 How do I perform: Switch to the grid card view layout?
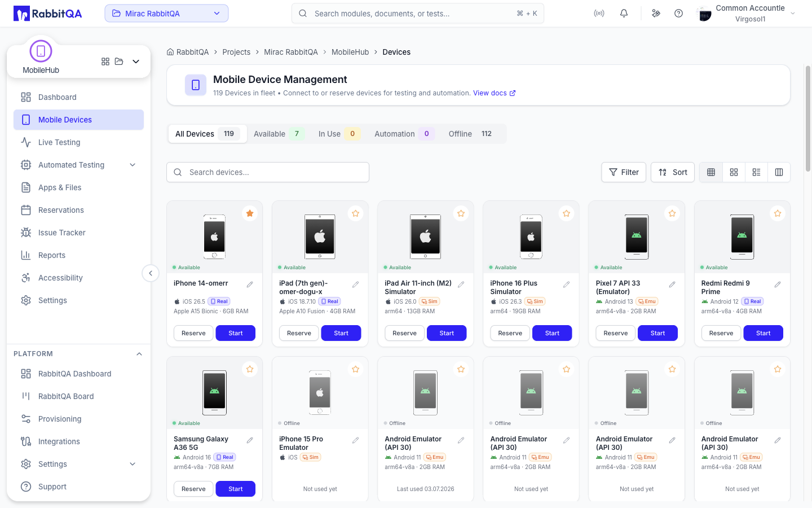click(734, 172)
